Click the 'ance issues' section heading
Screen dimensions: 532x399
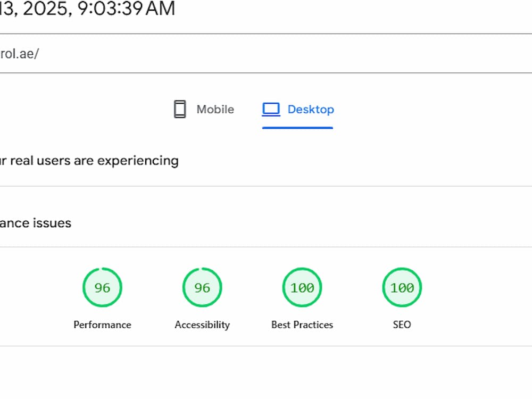click(35, 223)
